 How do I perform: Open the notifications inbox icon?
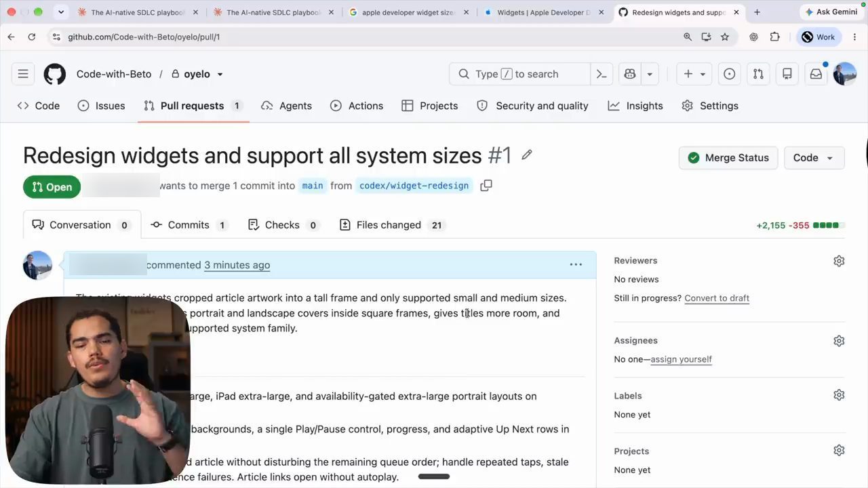pos(816,74)
